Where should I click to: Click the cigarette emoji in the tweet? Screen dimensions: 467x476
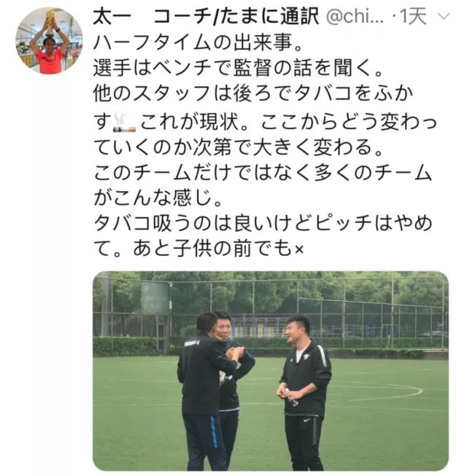[125, 122]
